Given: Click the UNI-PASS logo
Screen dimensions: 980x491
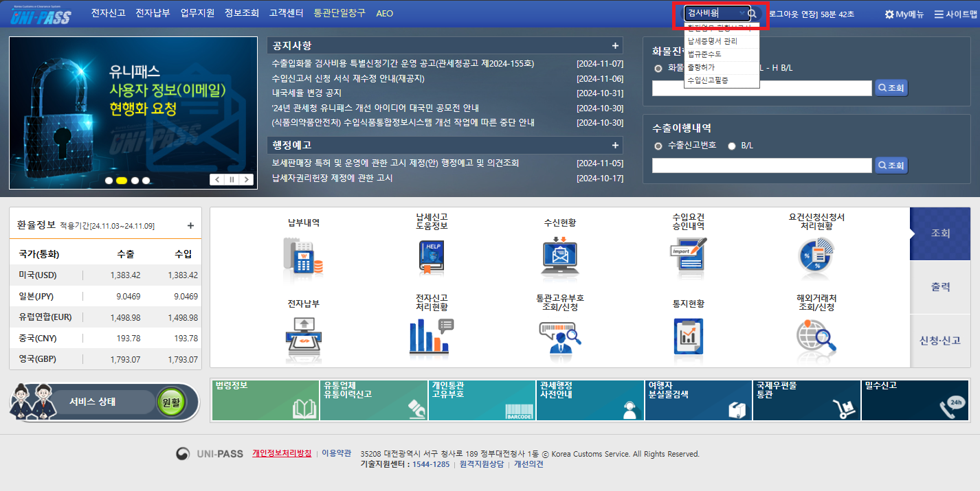Looking at the screenshot, I should click(41, 14).
